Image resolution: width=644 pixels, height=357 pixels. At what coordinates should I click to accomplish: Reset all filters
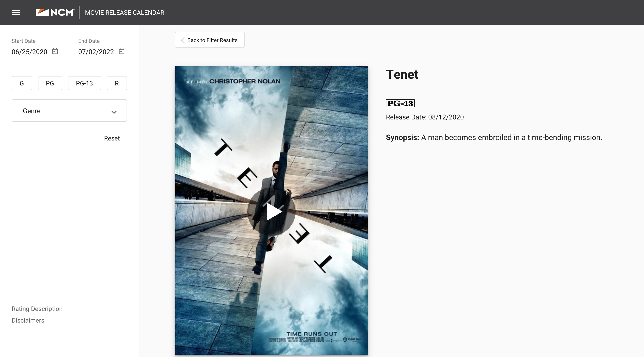112,138
